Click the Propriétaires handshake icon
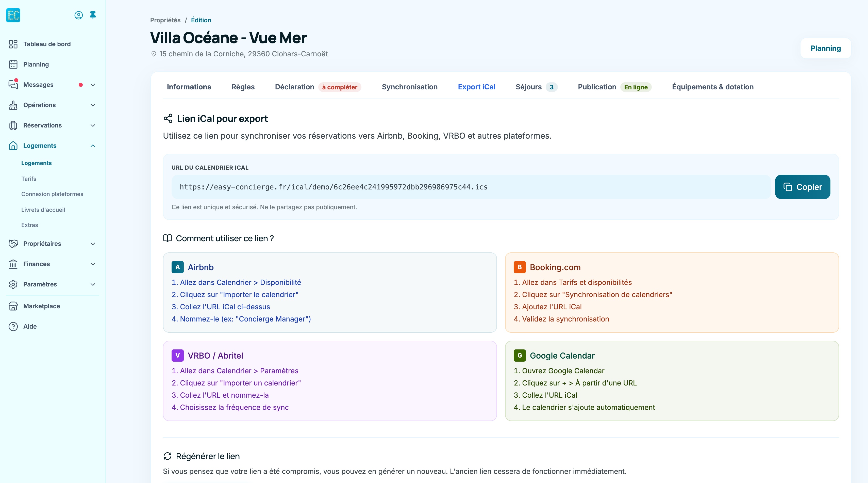This screenshot has width=868, height=483. (13, 244)
